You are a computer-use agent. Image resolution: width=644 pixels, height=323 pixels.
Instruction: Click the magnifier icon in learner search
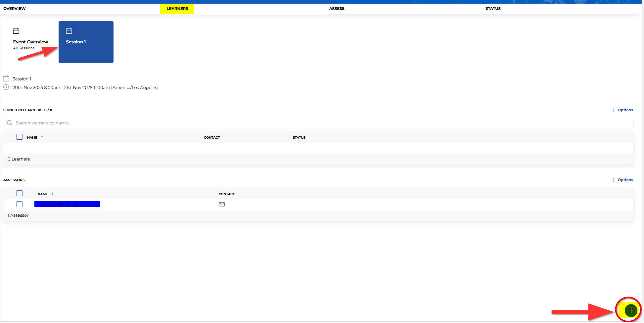click(10, 123)
